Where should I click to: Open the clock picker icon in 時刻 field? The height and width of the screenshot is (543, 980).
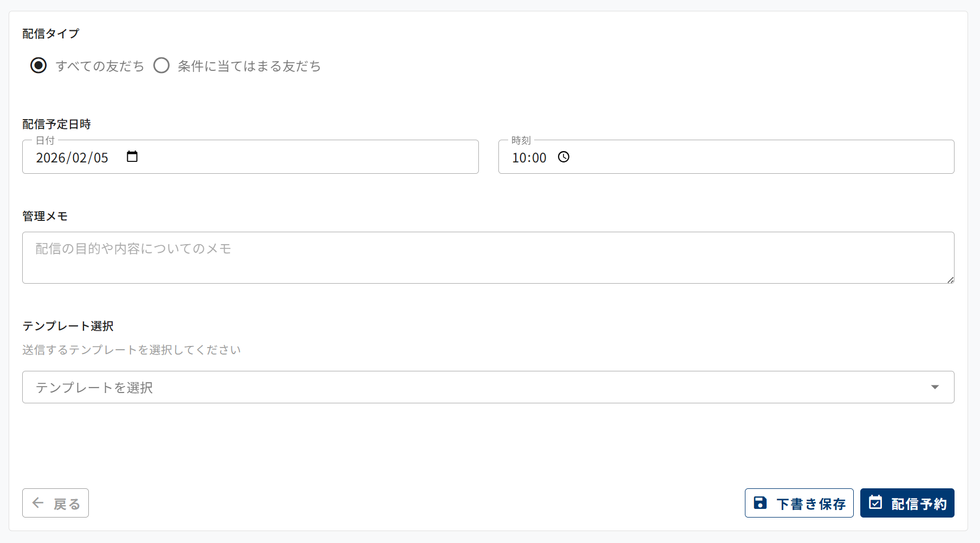564,157
